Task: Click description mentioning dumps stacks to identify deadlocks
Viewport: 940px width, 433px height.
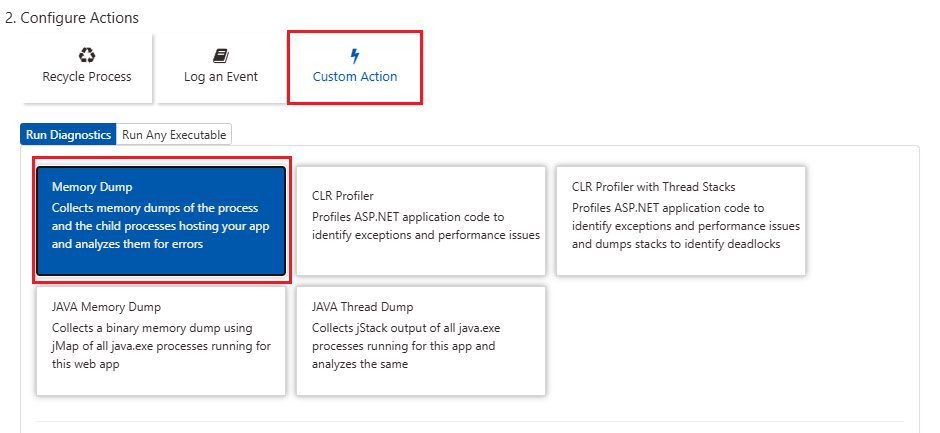Action: 686,226
